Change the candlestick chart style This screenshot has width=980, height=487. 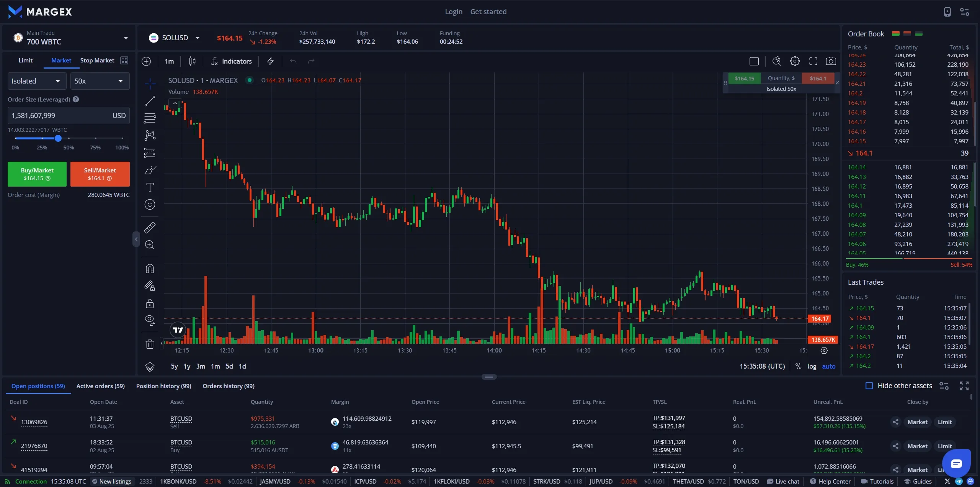point(192,61)
